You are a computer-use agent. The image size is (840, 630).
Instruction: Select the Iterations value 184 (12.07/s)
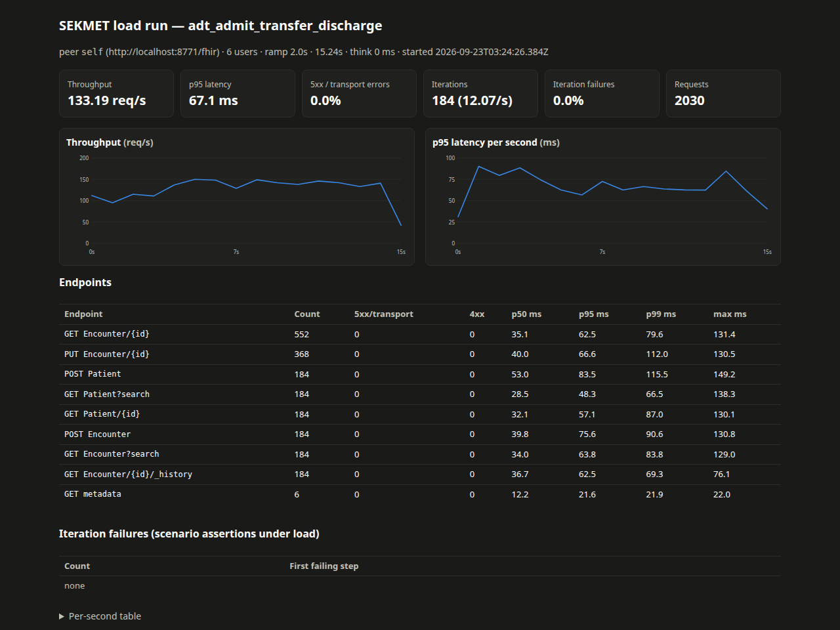tap(472, 101)
